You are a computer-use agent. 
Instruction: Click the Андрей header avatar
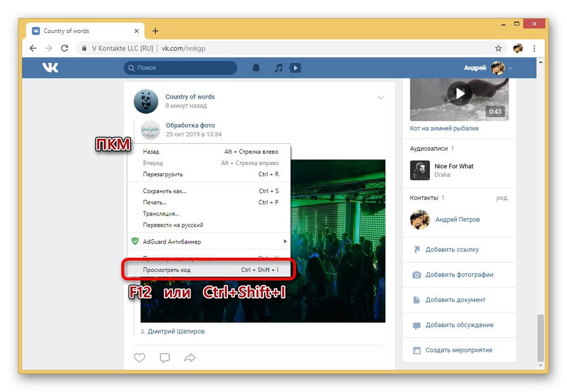(498, 67)
